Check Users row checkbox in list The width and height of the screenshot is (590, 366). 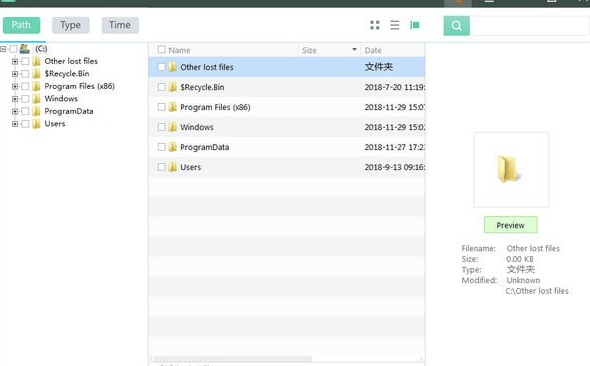point(162,167)
